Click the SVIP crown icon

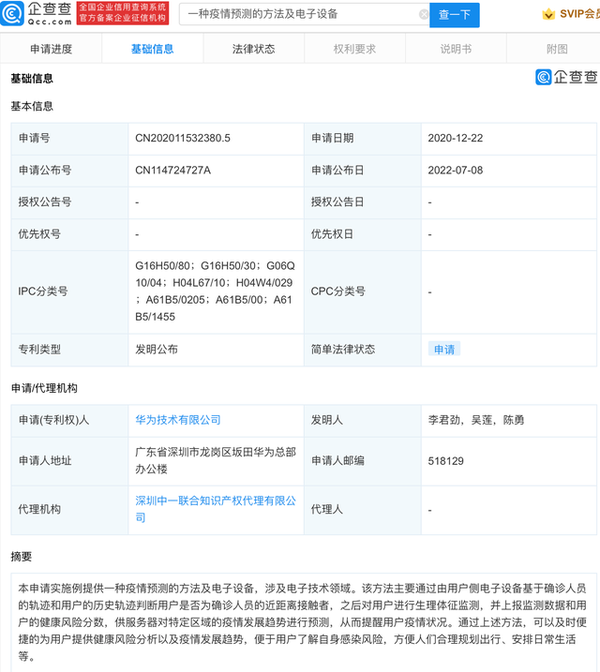(x=549, y=15)
